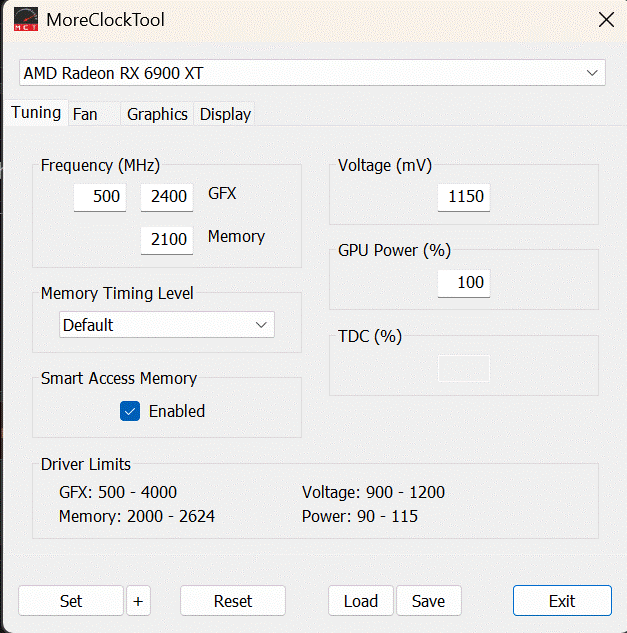Click the Reset button

[233, 601]
